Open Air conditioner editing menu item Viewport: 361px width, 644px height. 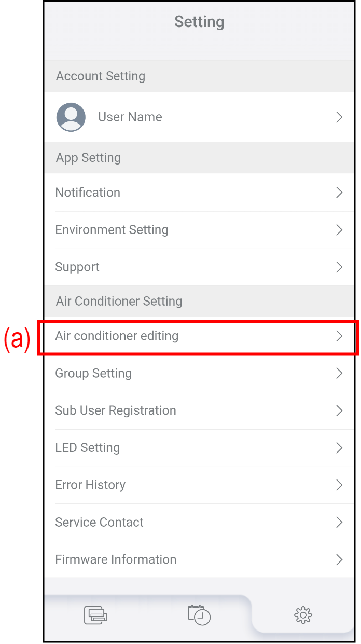coord(117,336)
